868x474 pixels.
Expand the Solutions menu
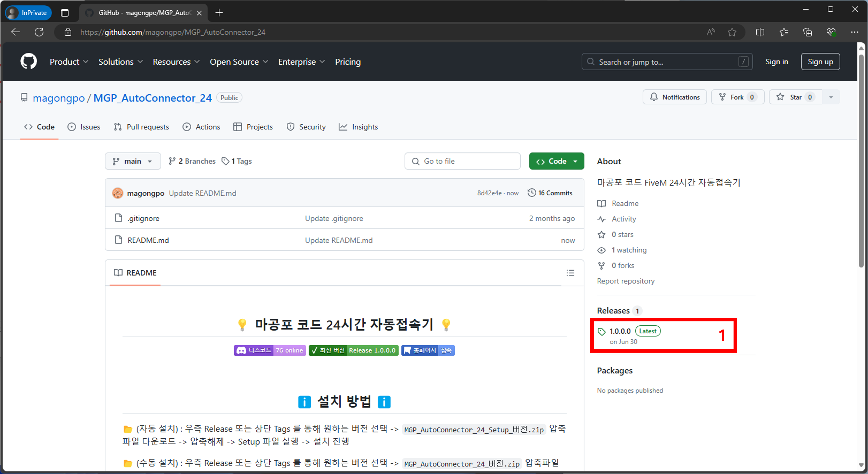point(121,62)
